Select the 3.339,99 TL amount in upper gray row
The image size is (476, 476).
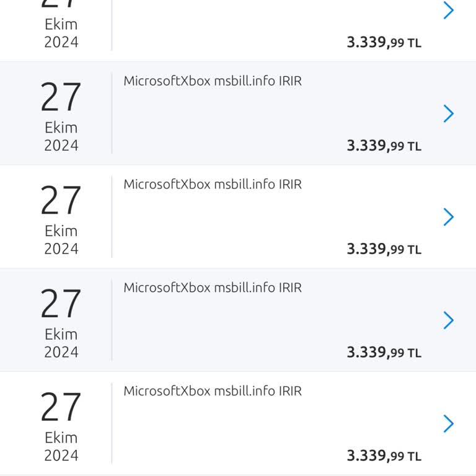tap(384, 146)
